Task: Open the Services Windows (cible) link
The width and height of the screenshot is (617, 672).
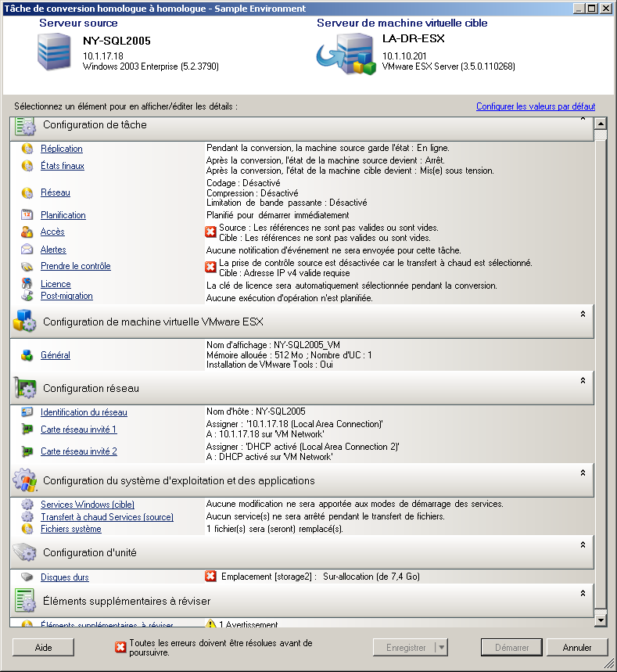Action: pyautogui.click(x=88, y=505)
